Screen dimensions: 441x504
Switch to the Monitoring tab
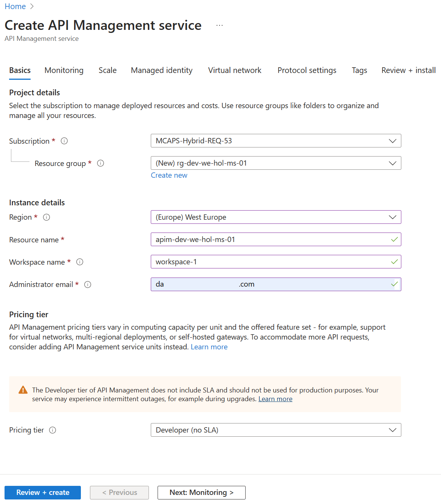pyautogui.click(x=64, y=70)
